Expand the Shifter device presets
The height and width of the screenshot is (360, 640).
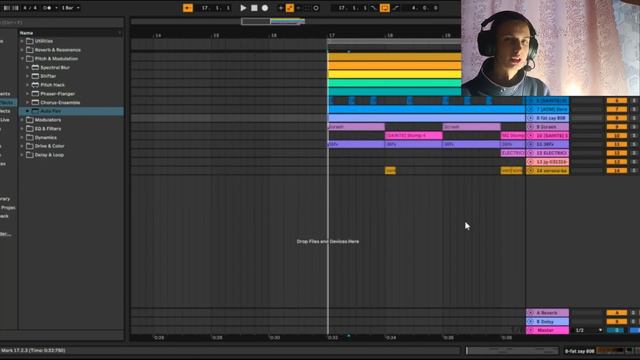28,76
